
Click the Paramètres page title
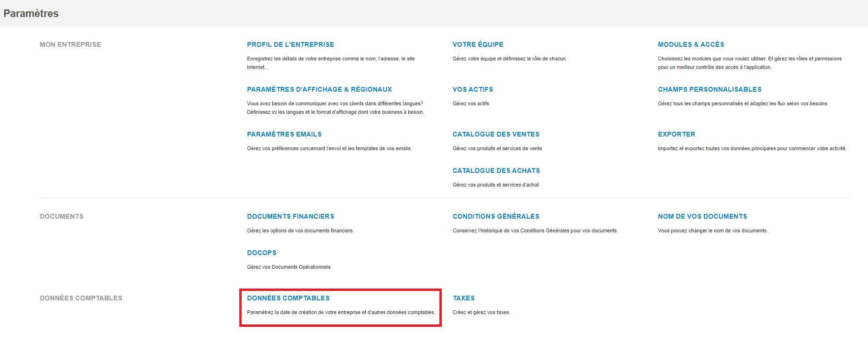coord(31,13)
